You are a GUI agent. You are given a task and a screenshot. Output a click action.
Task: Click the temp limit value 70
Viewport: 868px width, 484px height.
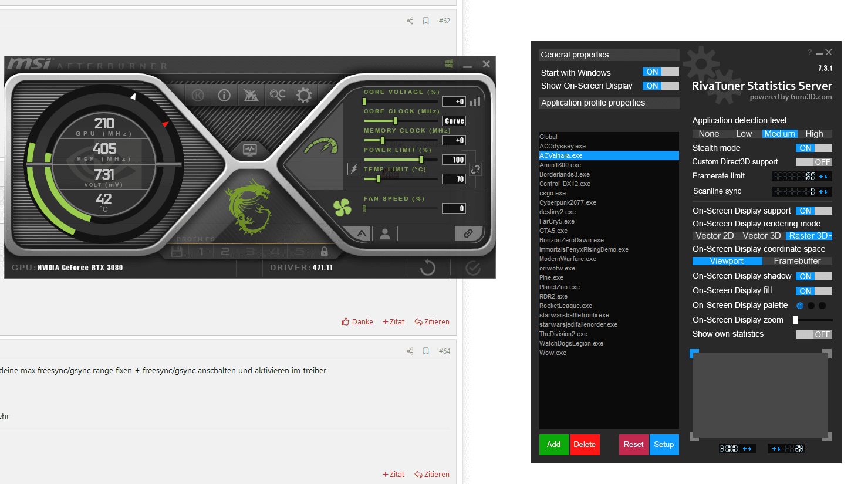point(454,179)
